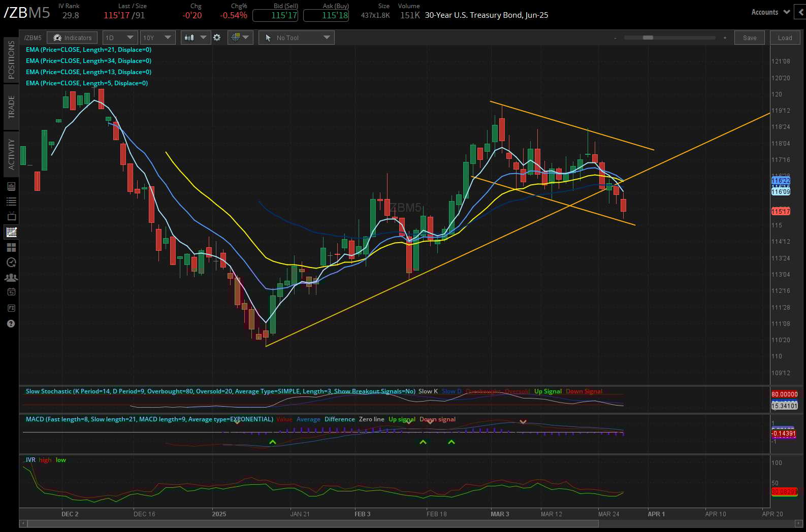Click the Down Signal legend in Stochastic
Viewport: 806px width, 532px height.
click(x=584, y=391)
